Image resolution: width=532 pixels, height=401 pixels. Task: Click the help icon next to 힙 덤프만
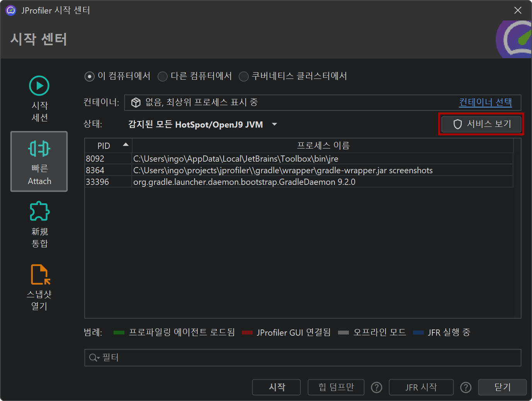tap(376, 387)
